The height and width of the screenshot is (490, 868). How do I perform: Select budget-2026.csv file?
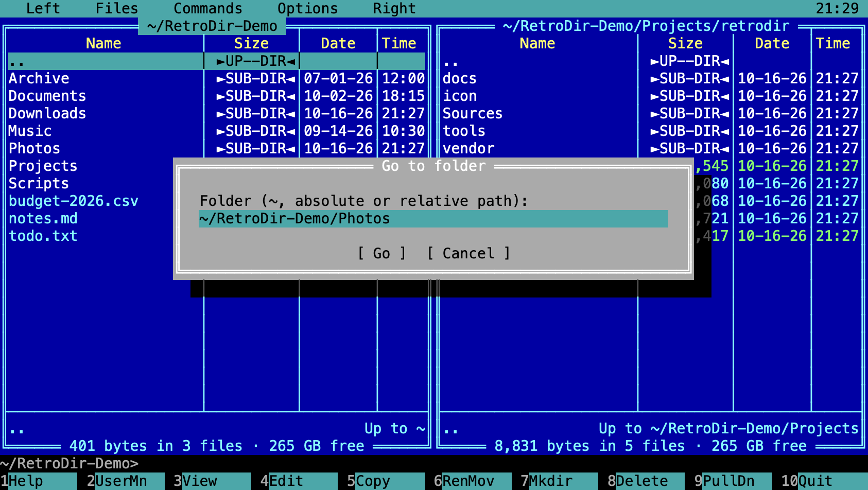[91, 201]
